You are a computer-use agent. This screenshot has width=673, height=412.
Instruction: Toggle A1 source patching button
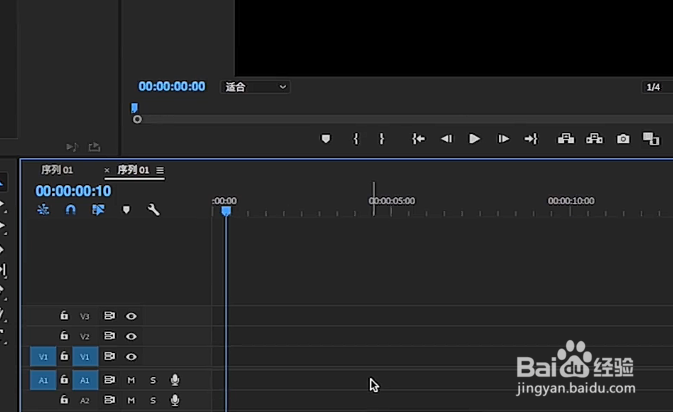(43, 380)
